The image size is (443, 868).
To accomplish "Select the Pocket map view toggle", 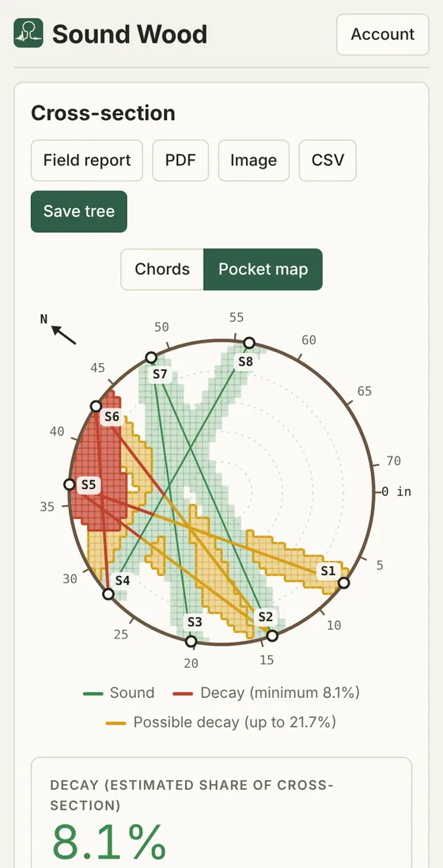I will 263,270.
